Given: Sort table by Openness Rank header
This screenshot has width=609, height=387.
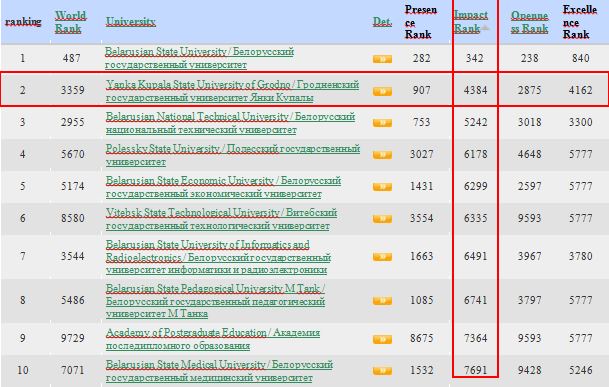Looking at the screenshot, I should [529, 22].
